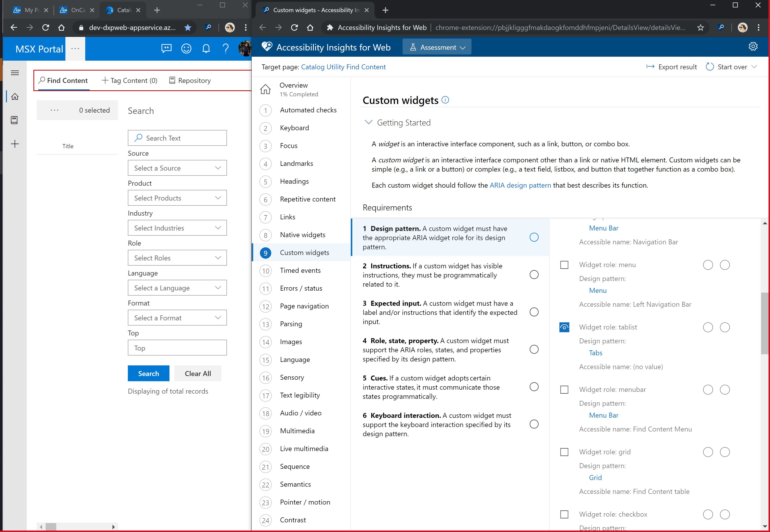Open the settings gear in Accessibility Insights
This screenshot has height=532, width=770.
point(753,47)
